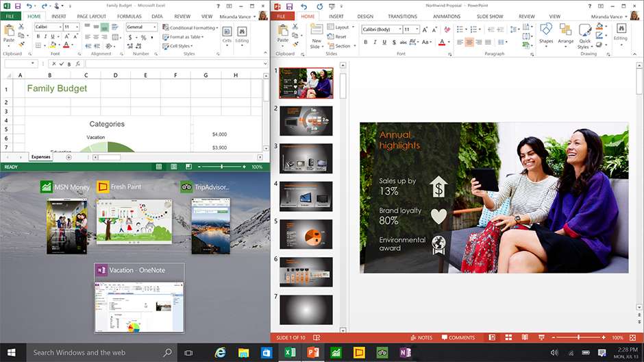Click the Paste icon in Excel

9,30
